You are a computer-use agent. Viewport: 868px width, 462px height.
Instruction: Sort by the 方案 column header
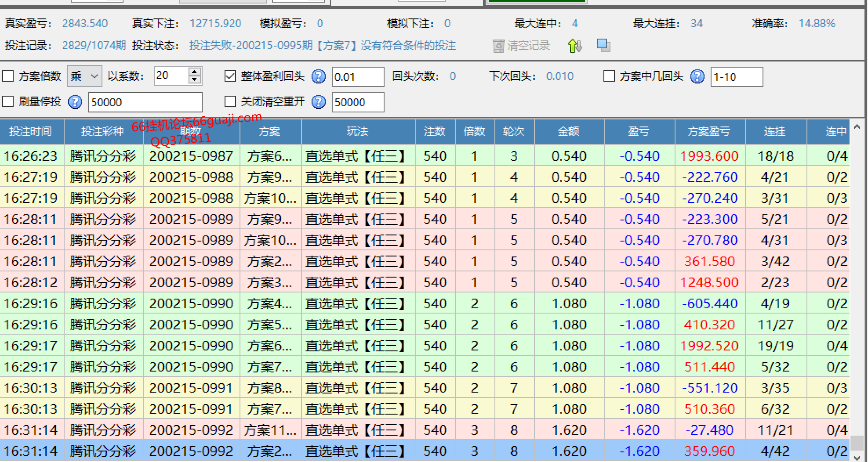[270, 131]
